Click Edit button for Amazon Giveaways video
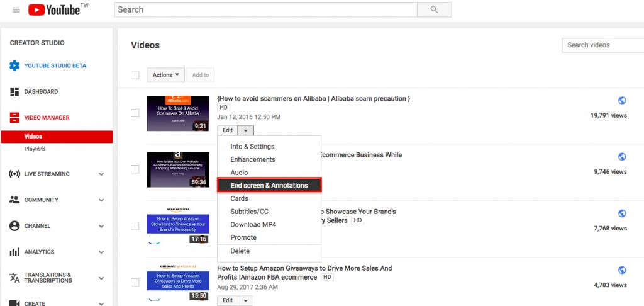 (x=228, y=301)
